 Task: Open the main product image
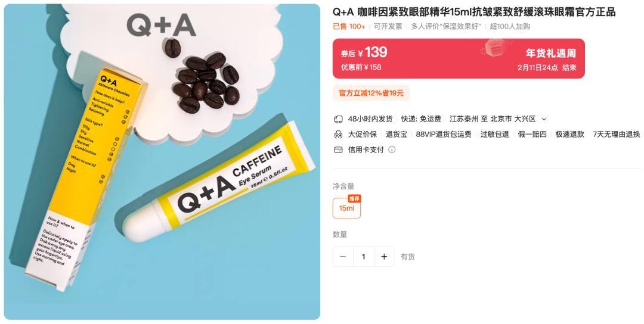click(162, 161)
